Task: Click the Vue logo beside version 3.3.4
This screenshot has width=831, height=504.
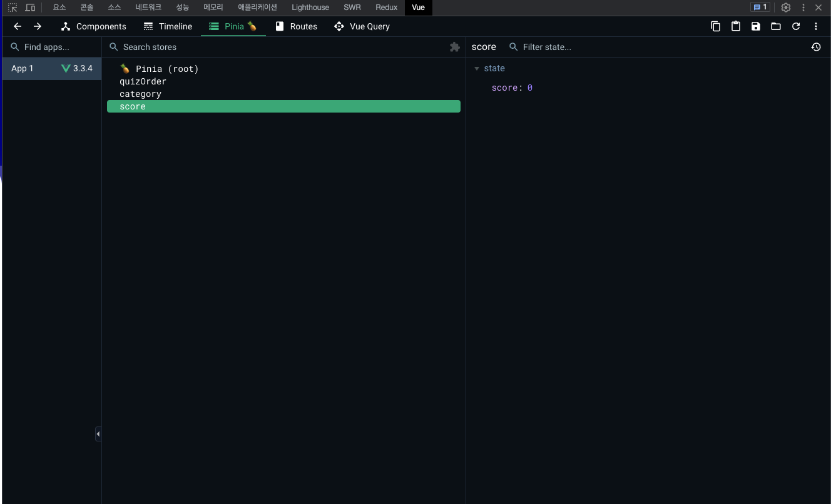Action: (66, 69)
